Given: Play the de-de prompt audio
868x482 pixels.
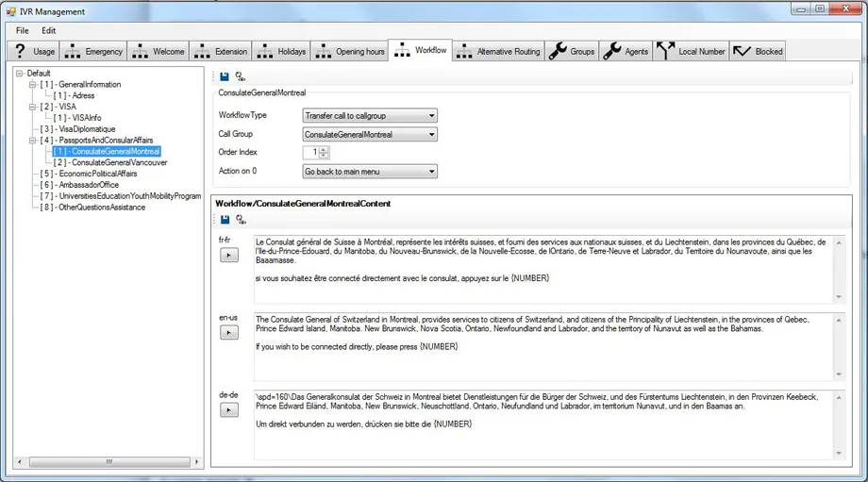Looking at the screenshot, I should 229,410.
